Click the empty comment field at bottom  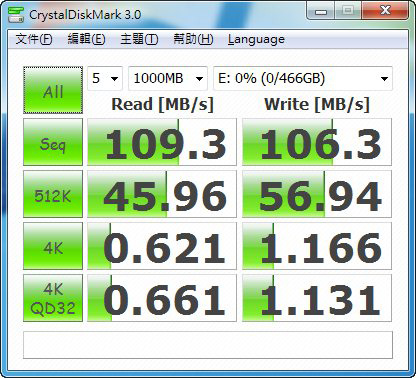(208, 345)
